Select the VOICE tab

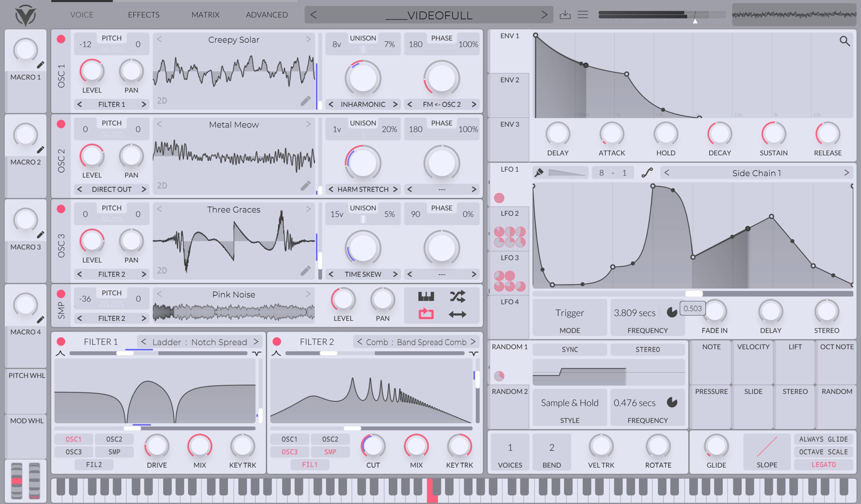pyautogui.click(x=82, y=15)
